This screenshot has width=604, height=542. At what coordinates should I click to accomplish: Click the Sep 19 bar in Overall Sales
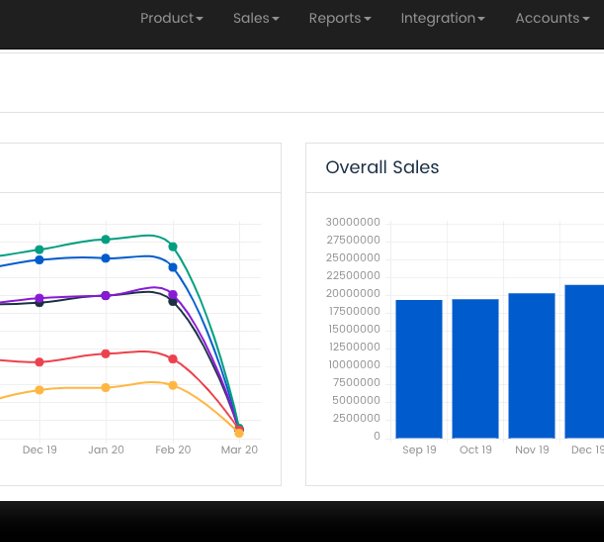coord(419,369)
